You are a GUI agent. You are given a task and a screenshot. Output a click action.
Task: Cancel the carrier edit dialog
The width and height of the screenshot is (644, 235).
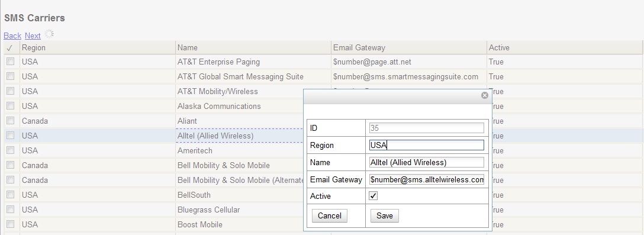(329, 215)
